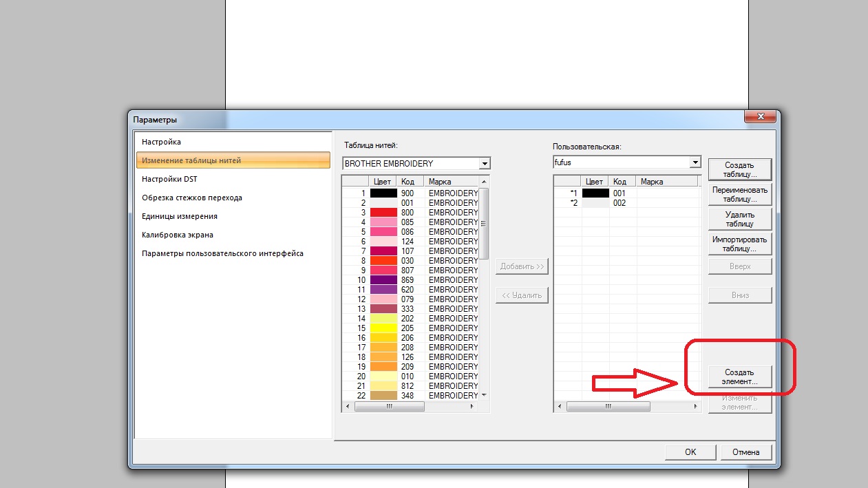This screenshot has height=488, width=868.
Task: Select Обрезка стежков перехода option
Action: click(191, 198)
